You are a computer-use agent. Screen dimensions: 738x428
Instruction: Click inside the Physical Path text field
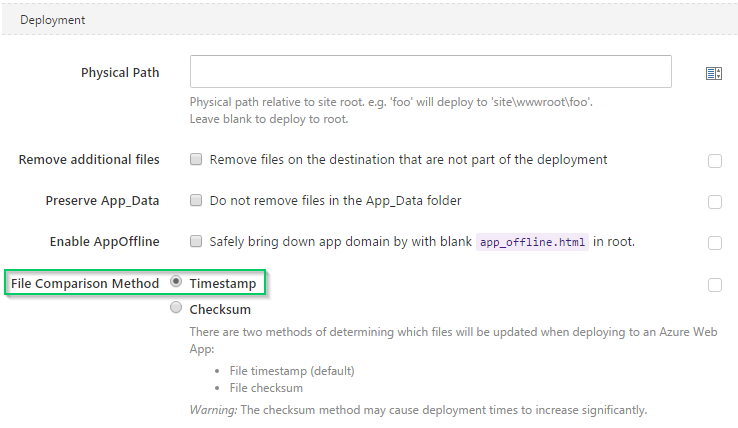click(x=431, y=72)
